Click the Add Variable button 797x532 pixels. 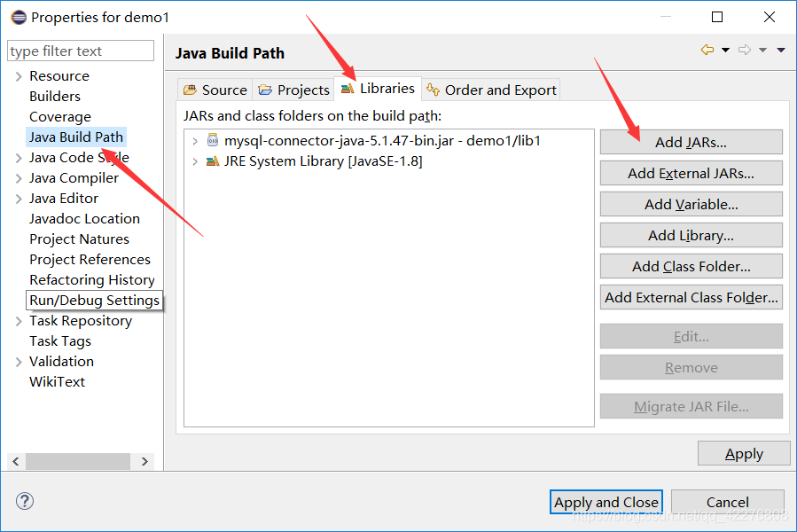[x=691, y=203]
